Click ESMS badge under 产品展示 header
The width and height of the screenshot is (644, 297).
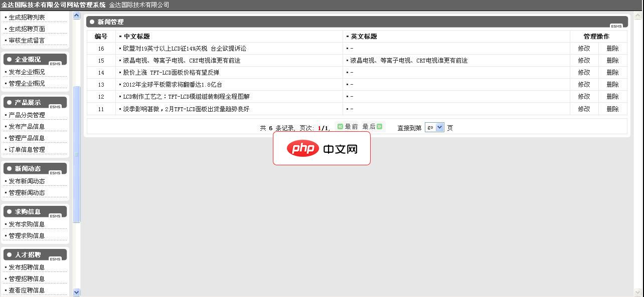pyautogui.click(x=55, y=107)
